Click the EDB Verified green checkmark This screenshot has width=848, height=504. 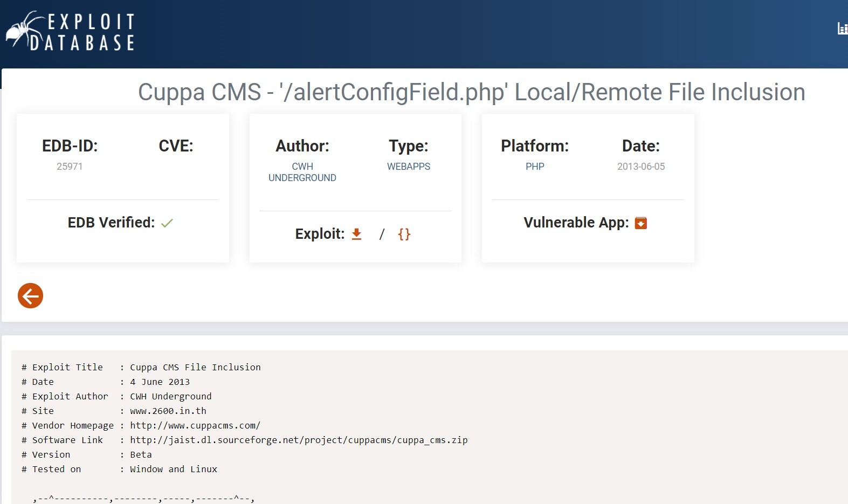(x=167, y=223)
